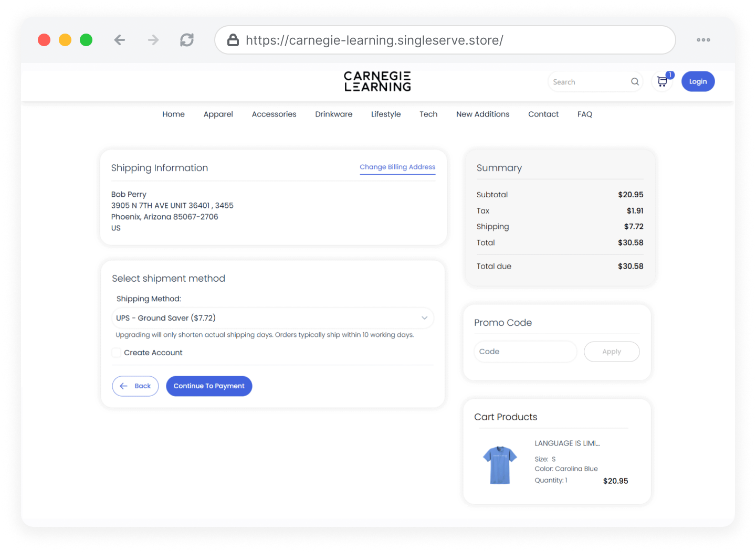756x552 pixels.
Task: Open the Contact page
Action: [x=543, y=114]
